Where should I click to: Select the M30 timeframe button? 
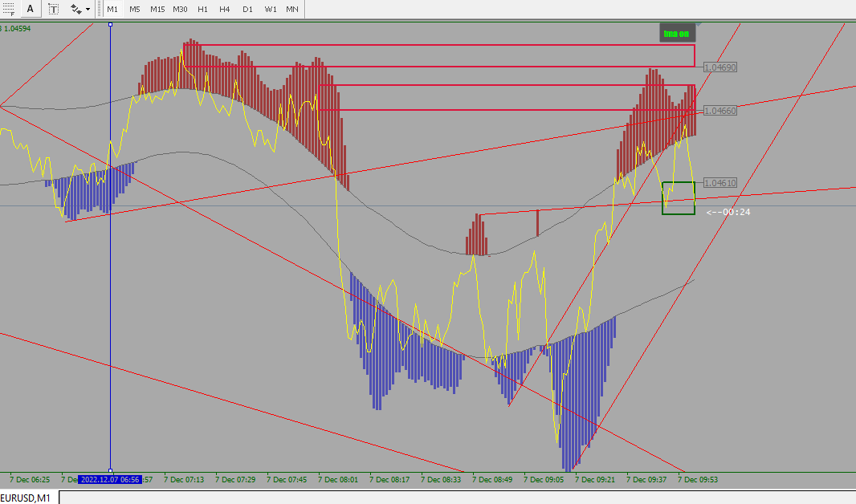click(180, 9)
